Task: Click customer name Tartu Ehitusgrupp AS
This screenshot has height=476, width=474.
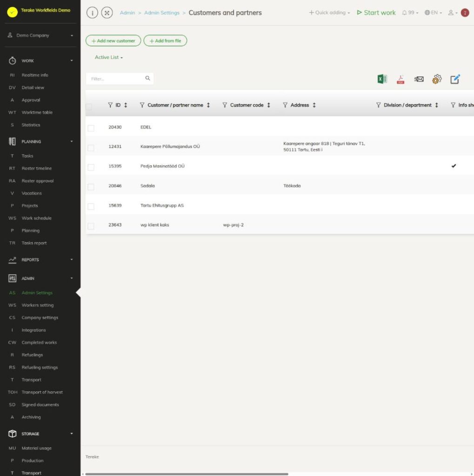Action: (x=162, y=205)
